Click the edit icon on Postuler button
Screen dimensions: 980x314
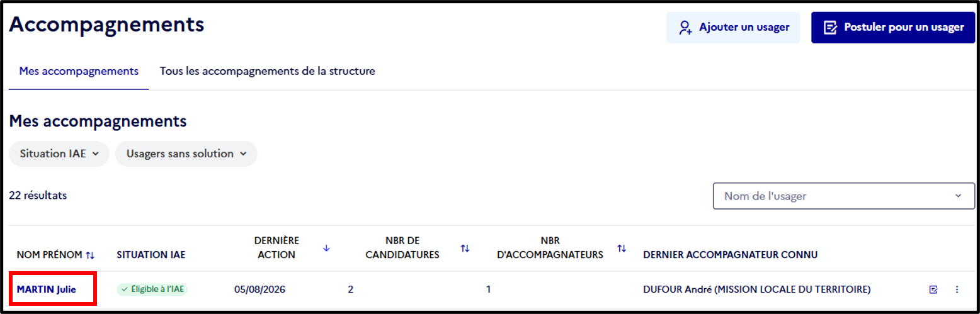[831, 28]
